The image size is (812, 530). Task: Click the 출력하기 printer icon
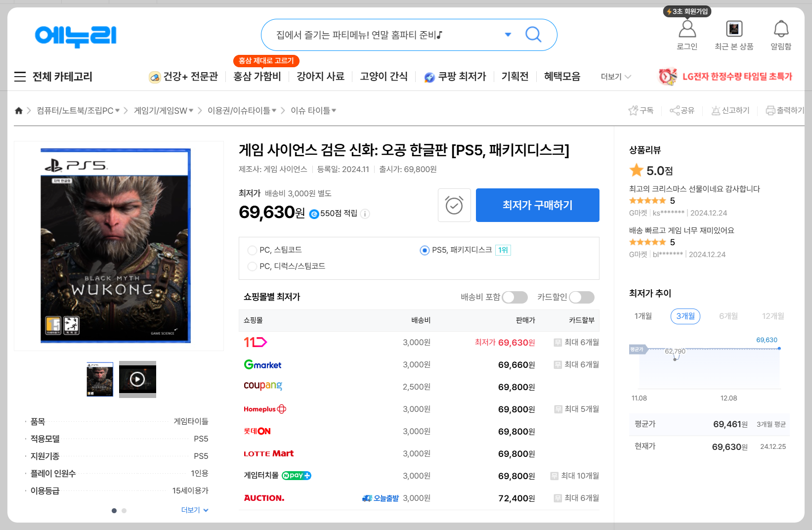pyautogui.click(x=770, y=110)
